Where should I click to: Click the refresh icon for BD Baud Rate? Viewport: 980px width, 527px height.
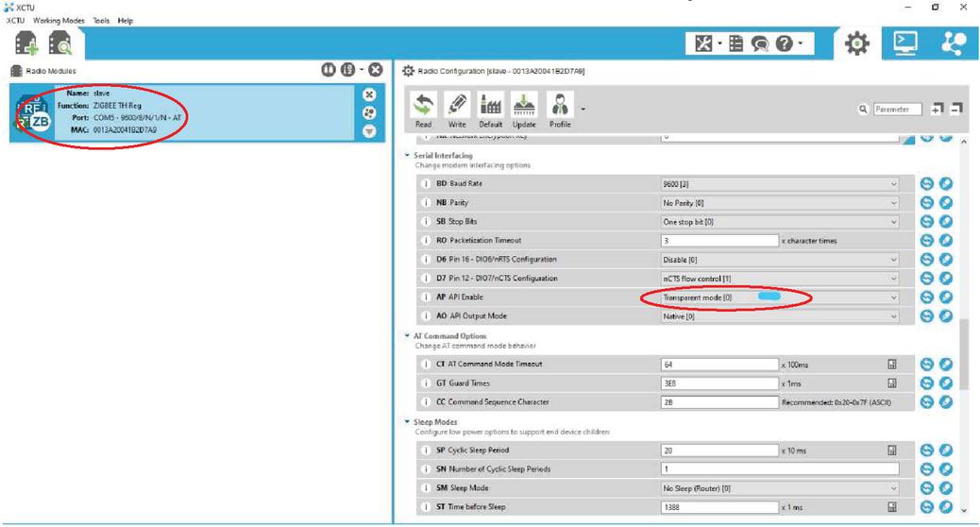[926, 184]
